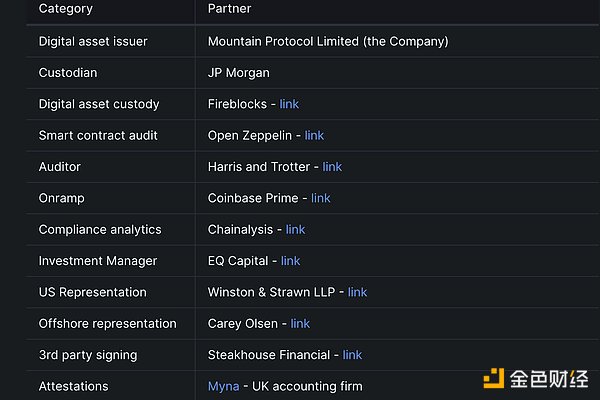The height and width of the screenshot is (400, 600).
Task: Open the Steakhouse Financial link
Action: 352,355
